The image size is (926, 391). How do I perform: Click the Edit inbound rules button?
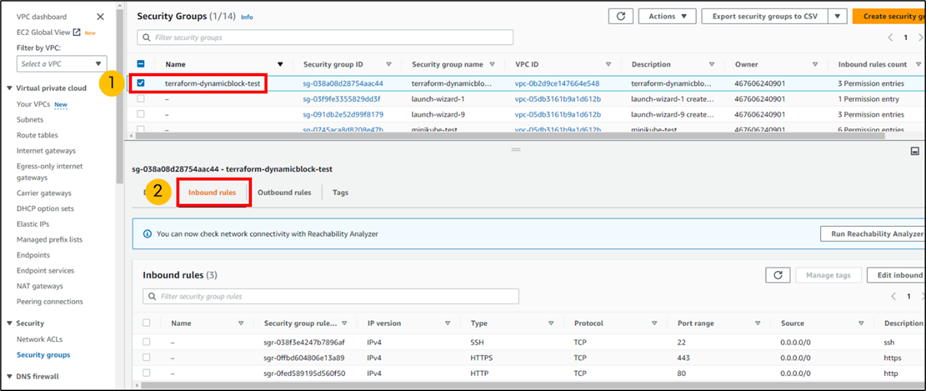tap(896, 275)
